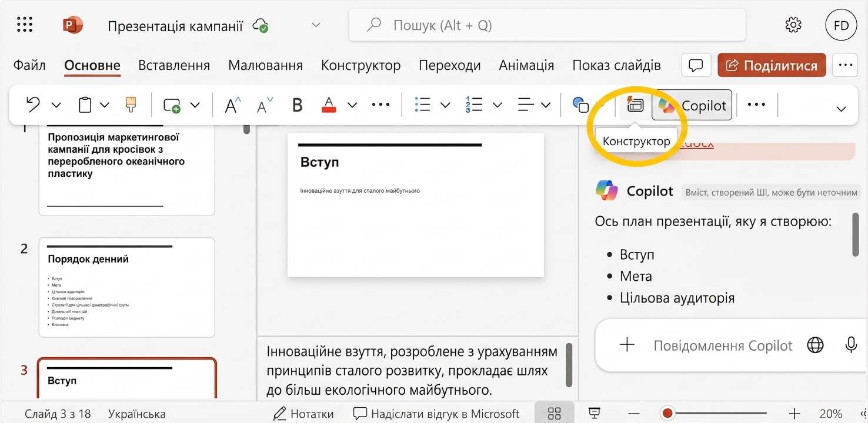The width and height of the screenshot is (868, 423).
Task: Switch to the Показ слайдів tab
Action: tap(616, 65)
